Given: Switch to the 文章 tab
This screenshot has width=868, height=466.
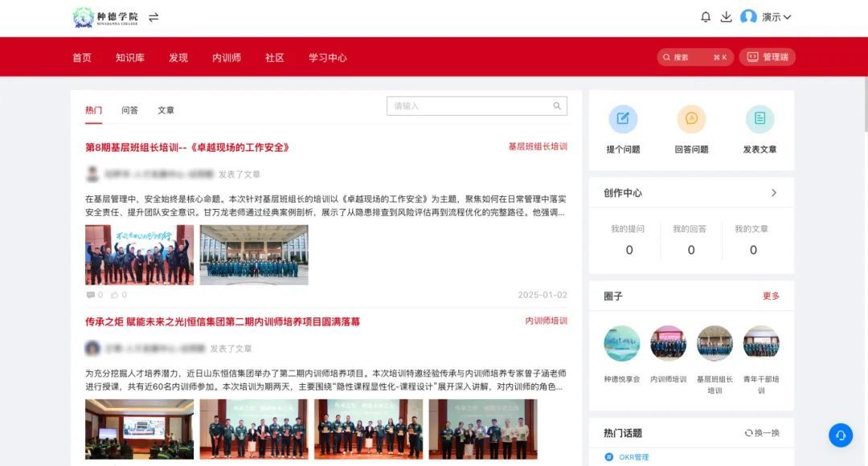Looking at the screenshot, I should coord(166,111).
